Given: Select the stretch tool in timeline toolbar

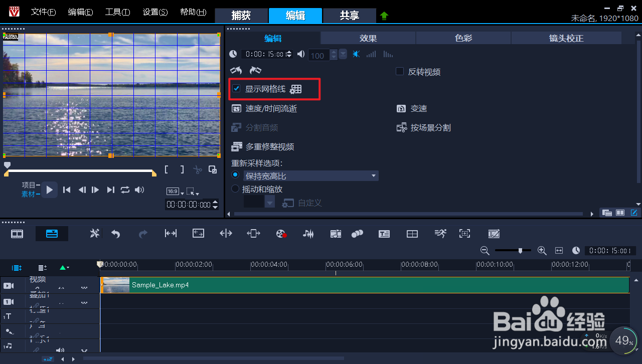Looking at the screenshot, I should point(198,234).
